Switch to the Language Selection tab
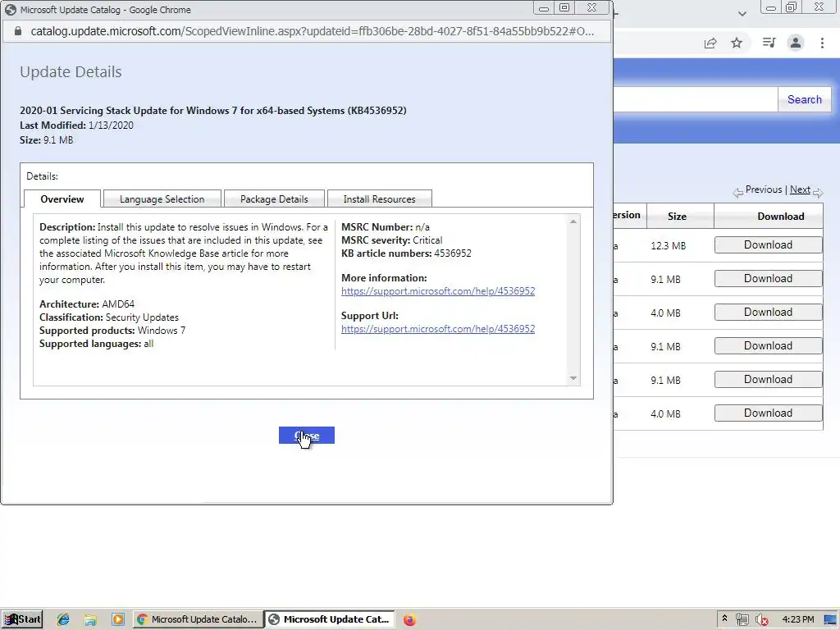840x630 pixels. click(162, 199)
